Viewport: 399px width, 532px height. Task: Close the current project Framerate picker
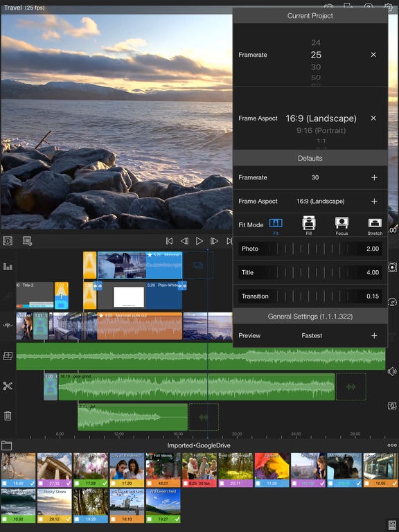[x=373, y=55]
